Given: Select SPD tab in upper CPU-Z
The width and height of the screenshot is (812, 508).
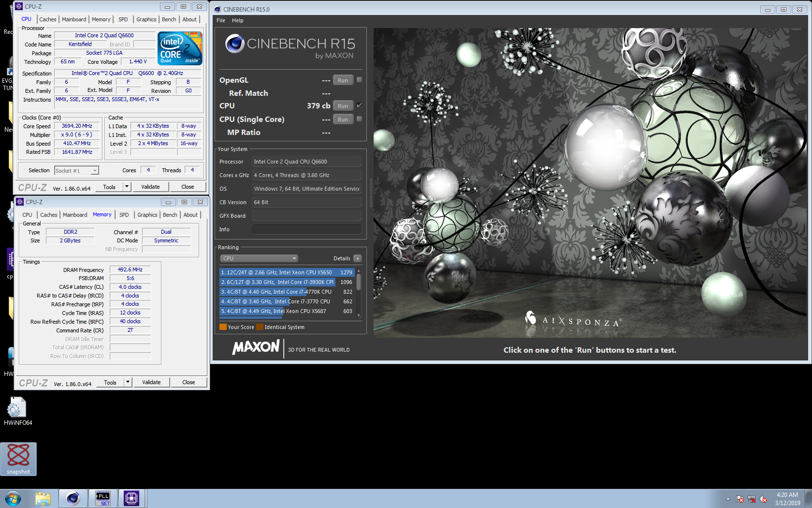Looking at the screenshot, I should 123,19.
